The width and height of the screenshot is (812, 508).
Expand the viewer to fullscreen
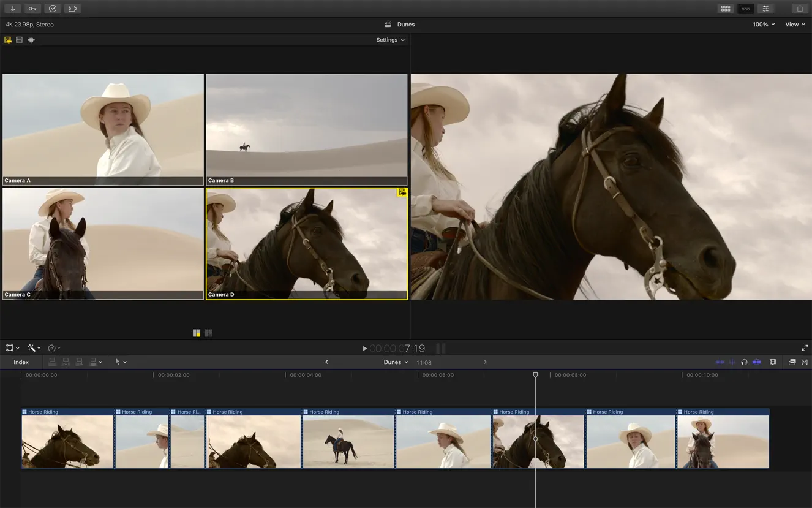coord(805,347)
